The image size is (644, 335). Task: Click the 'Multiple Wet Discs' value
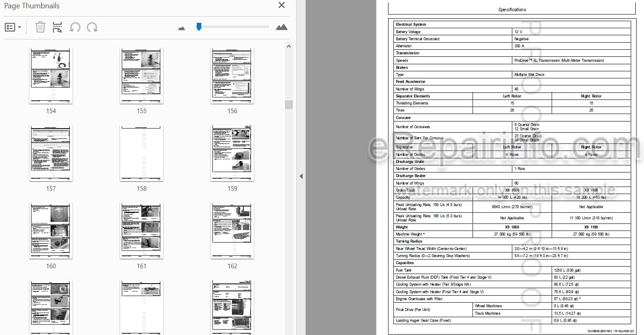point(529,75)
